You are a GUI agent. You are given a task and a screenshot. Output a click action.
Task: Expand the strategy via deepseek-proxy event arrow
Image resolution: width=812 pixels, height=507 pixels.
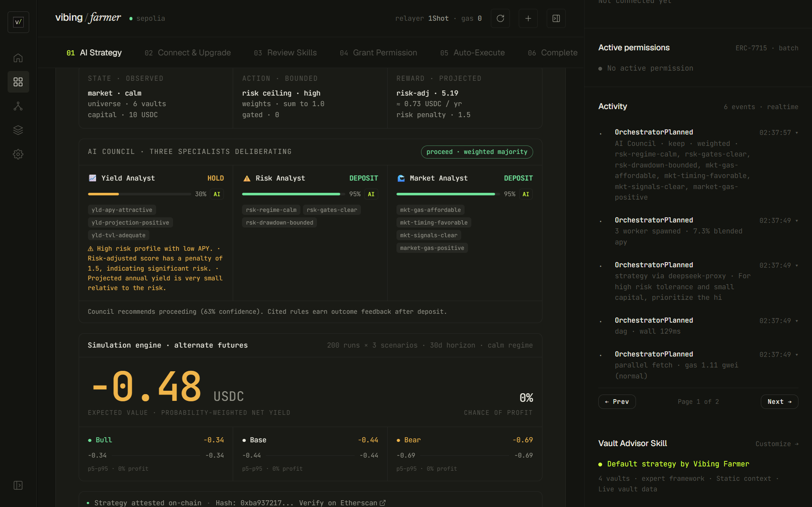coord(796,266)
